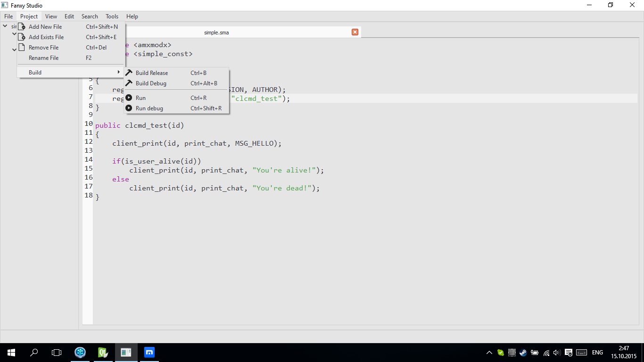Choose Add New File from the Project menu

click(x=71, y=27)
